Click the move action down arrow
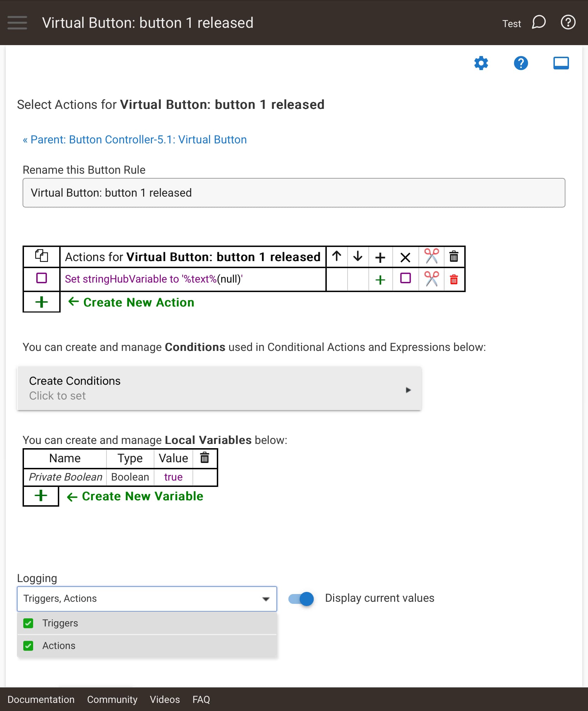Viewport: 588px width, 711px height. 358,256
